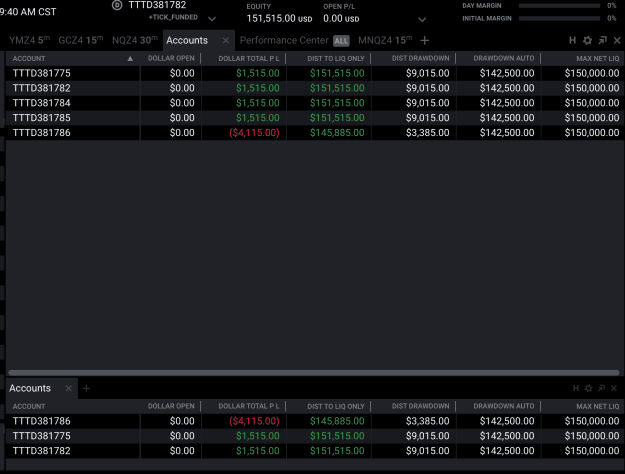Sort the upper table by DIST TO LIQ ONLY
Viewport: 625px width, 474px height.
[336, 59]
